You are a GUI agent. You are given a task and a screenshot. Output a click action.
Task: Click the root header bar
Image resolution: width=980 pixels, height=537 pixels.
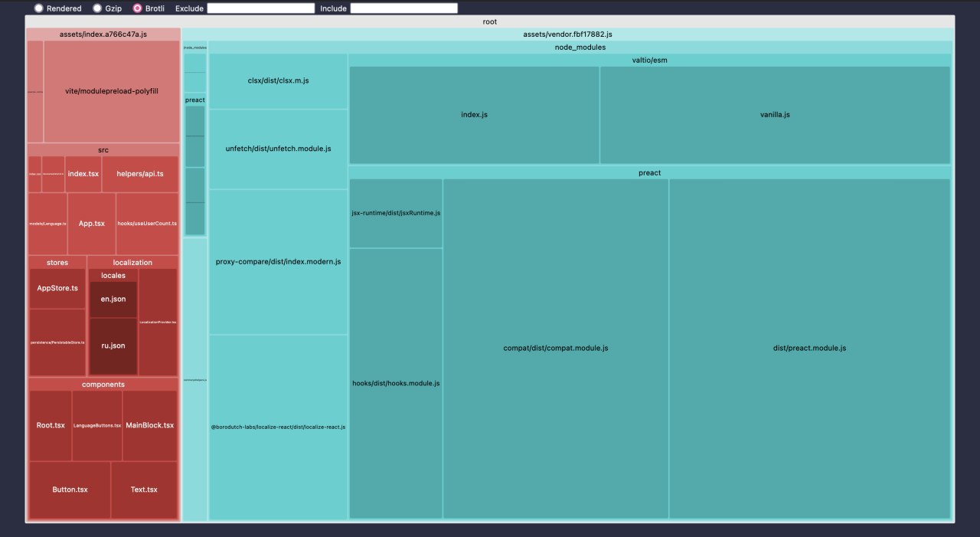click(489, 21)
